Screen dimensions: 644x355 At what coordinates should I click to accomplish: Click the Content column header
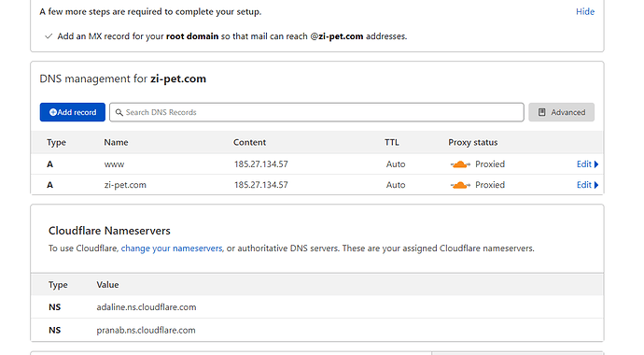(x=249, y=142)
